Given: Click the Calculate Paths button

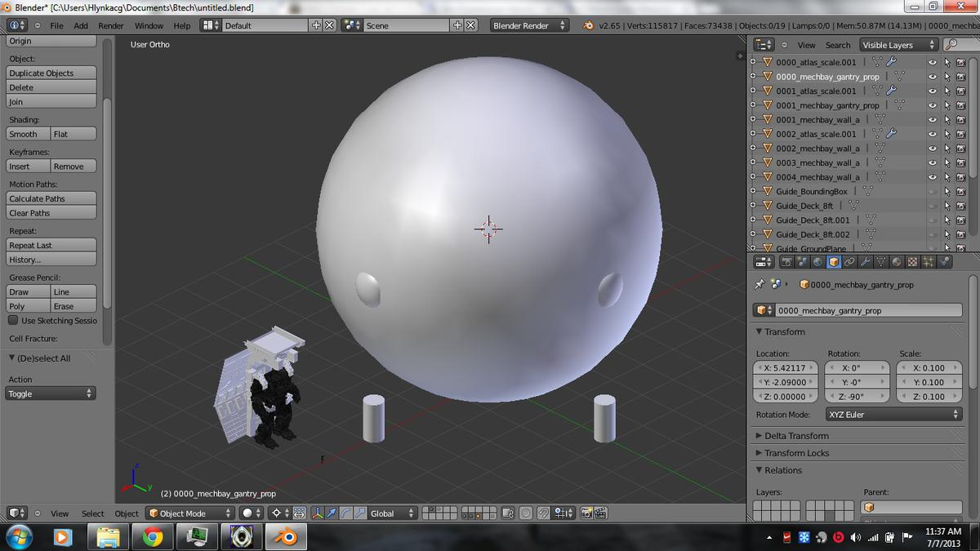Looking at the screenshot, I should pyautogui.click(x=51, y=198).
